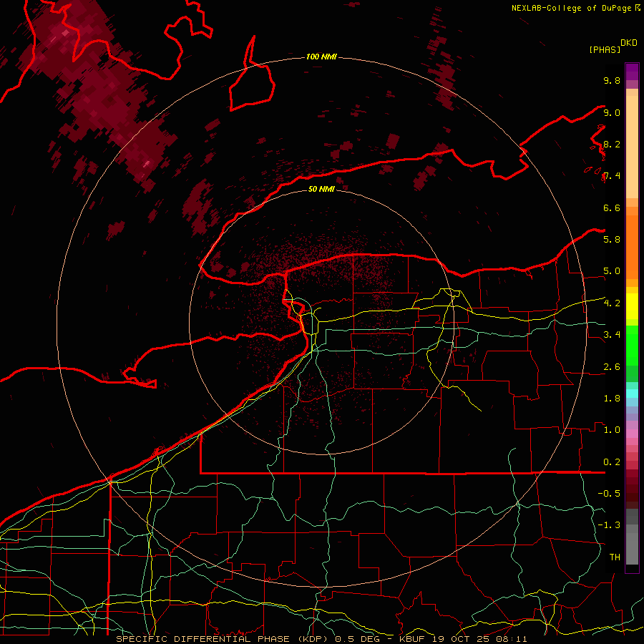Click the 5.8 colorbar value

point(612,240)
